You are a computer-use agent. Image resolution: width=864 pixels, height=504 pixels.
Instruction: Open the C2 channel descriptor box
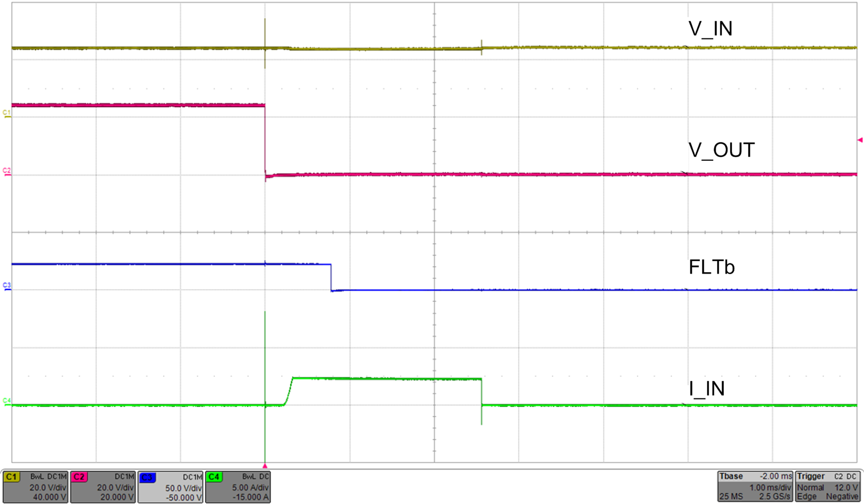click(x=103, y=487)
